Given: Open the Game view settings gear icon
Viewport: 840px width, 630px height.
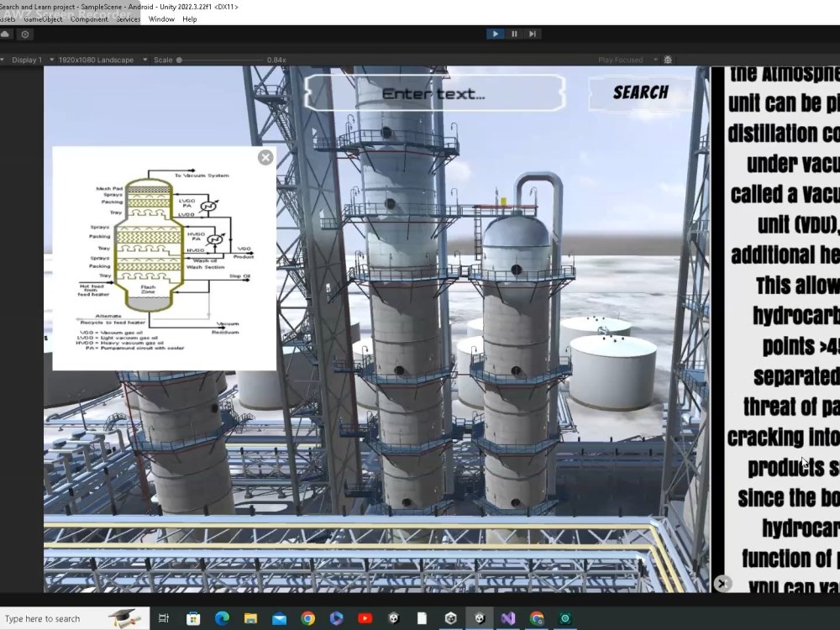Looking at the screenshot, I should pyautogui.click(x=667, y=60).
